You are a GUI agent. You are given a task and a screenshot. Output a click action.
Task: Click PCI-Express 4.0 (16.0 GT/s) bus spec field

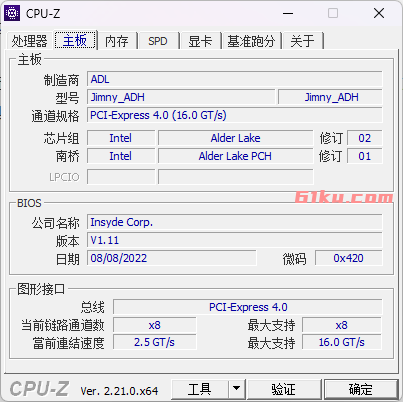pyautogui.click(x=235, y=115)
